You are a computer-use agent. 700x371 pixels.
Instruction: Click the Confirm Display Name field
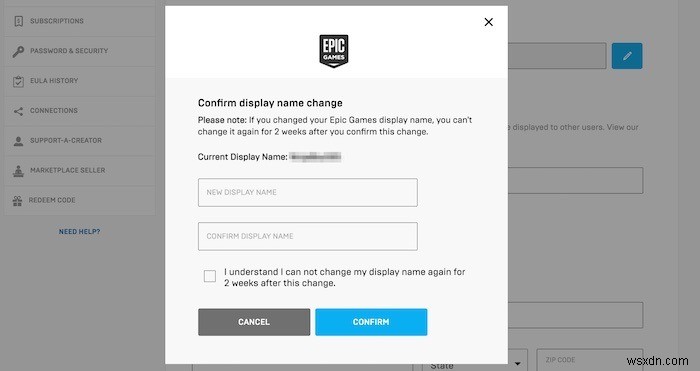[308, 236]
